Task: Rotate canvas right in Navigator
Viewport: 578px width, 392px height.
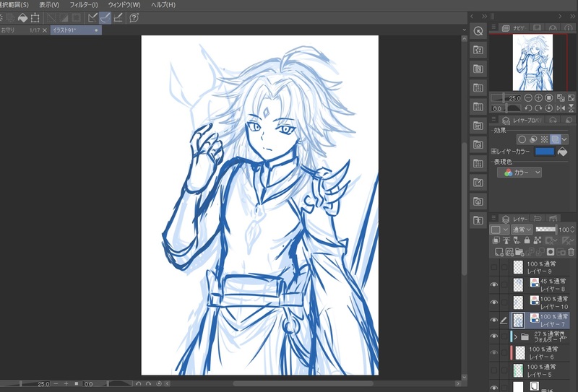Action: coord(538,108)
